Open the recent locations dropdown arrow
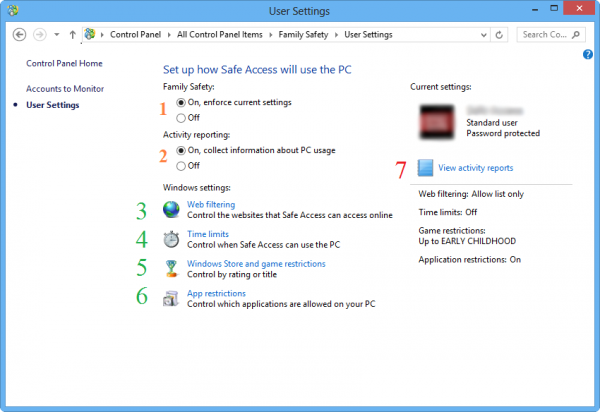 coord(57,34)
